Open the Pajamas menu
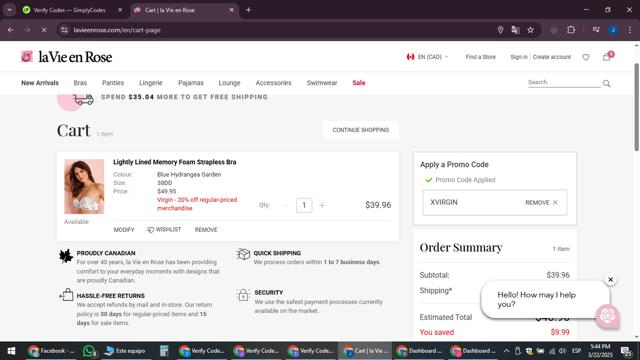Viewport: 640px width, 360px height. [x=191, y=83]
